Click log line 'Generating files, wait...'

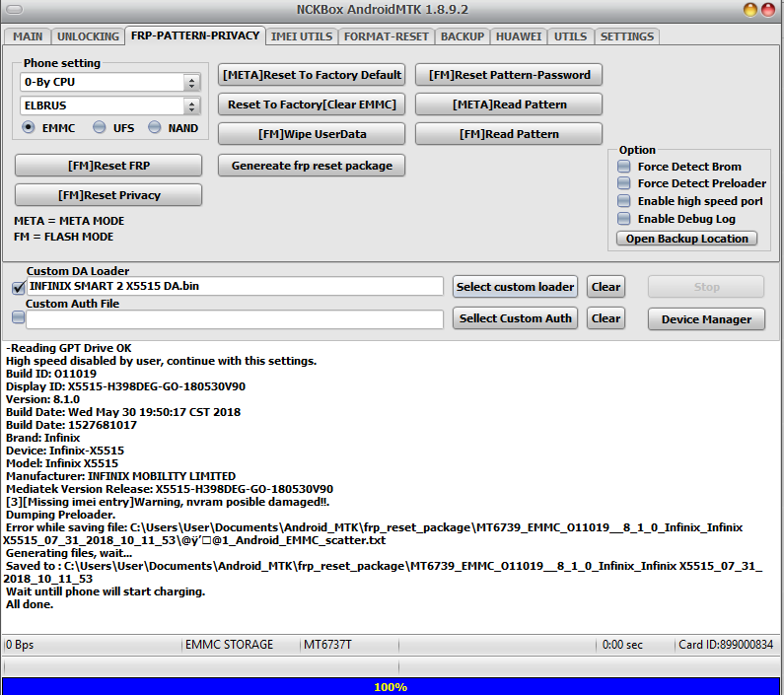click(x=69, y=553)
